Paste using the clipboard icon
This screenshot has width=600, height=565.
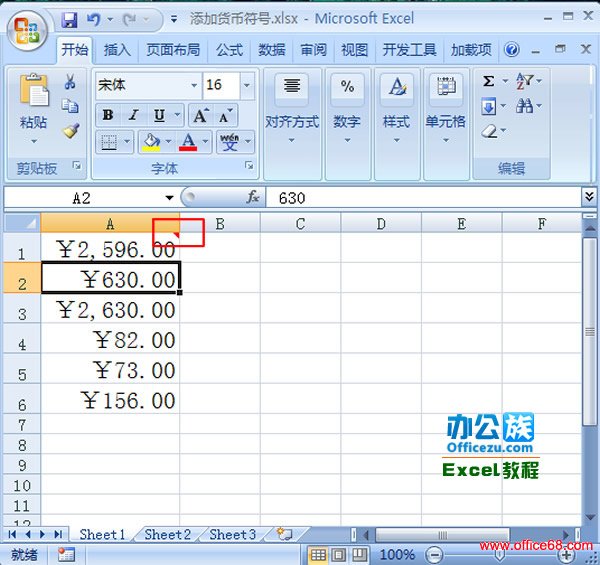pos(34,90)
